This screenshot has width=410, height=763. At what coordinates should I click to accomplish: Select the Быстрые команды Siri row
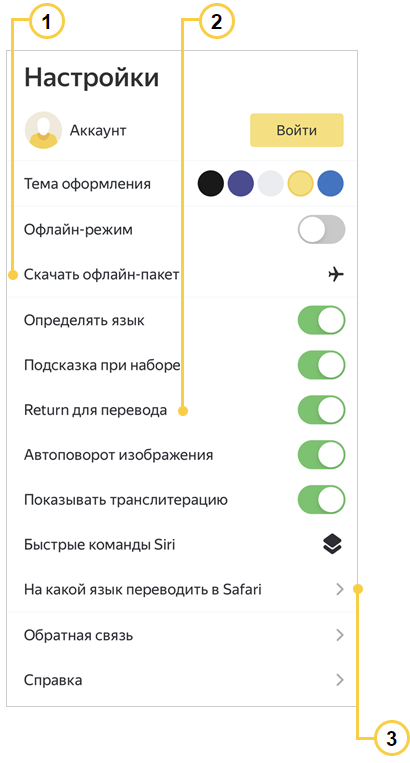(181, 545)
